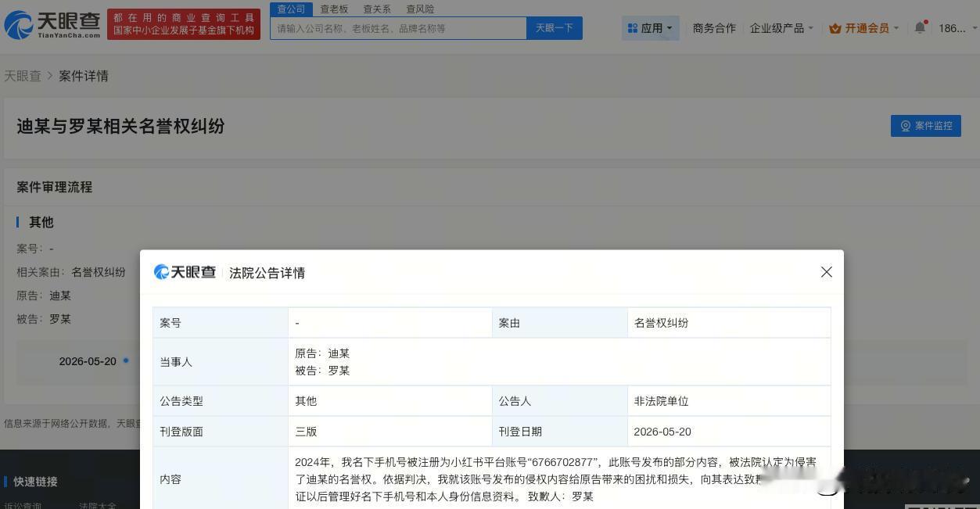Click the 快速链接 footer heading
The height and width of the screenshot is (509, 980).
[x=35, y=482]
